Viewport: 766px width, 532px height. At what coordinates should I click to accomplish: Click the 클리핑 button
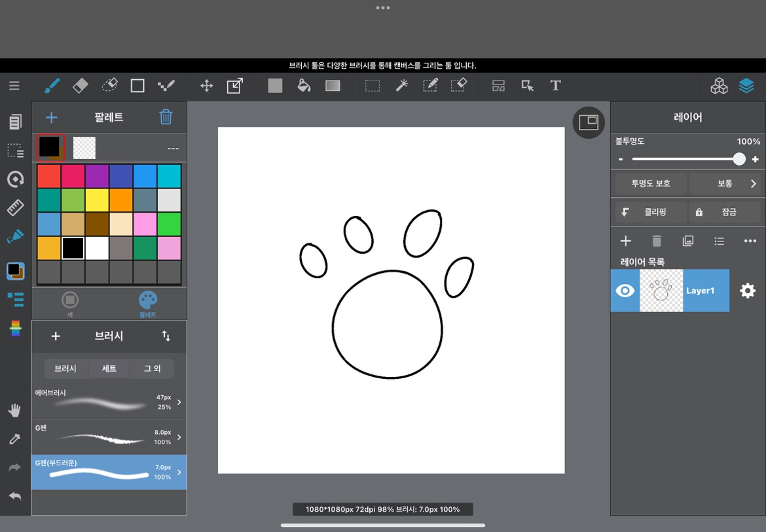(x=651, y=212)
